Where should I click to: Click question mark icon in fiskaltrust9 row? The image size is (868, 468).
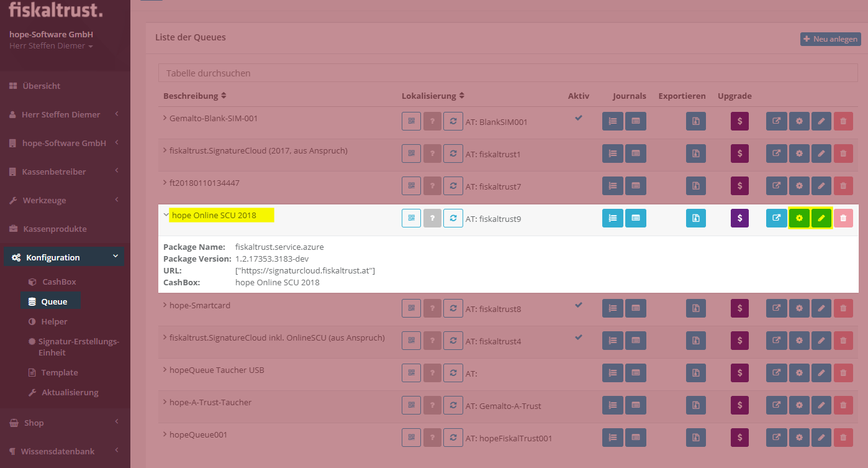tap(432, 218)
